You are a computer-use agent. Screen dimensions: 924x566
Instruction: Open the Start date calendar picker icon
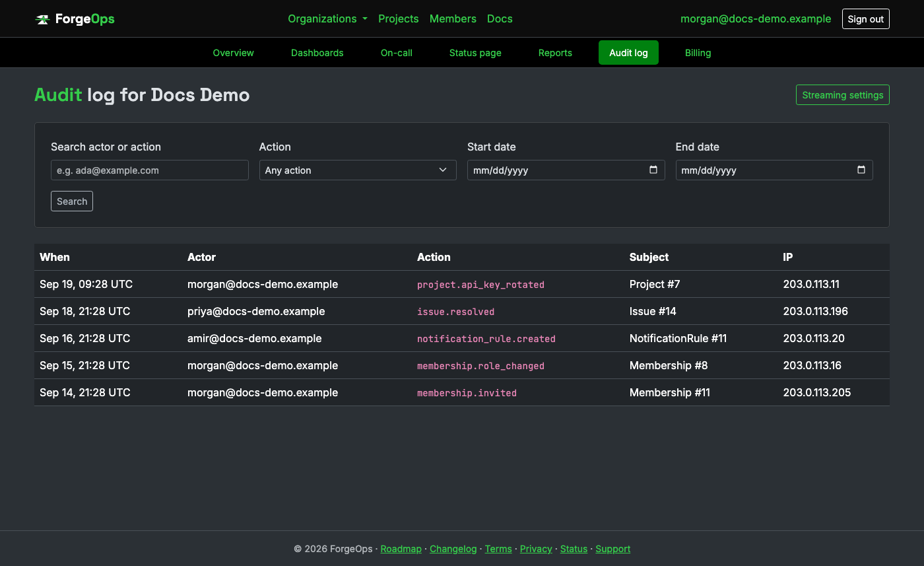coord(653,170)
